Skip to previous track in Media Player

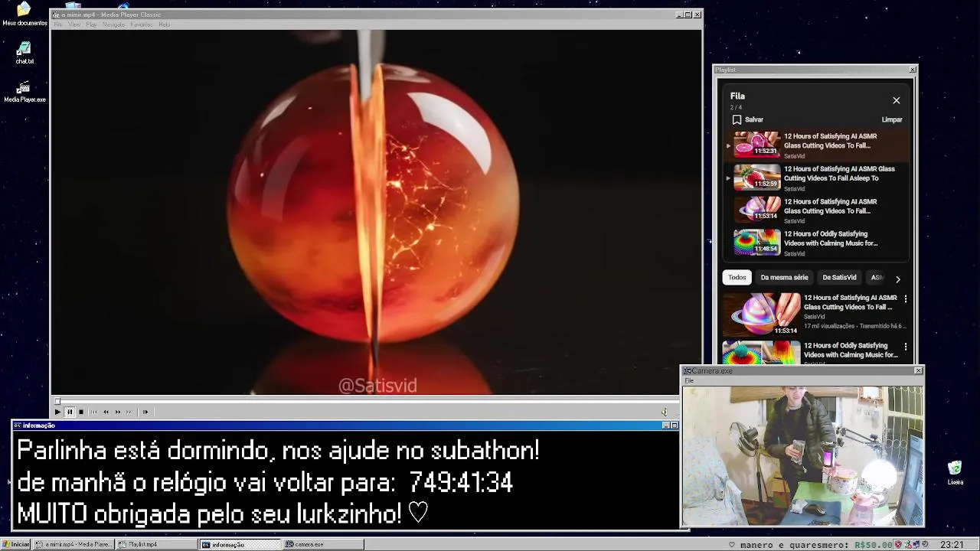coord(94,412)
